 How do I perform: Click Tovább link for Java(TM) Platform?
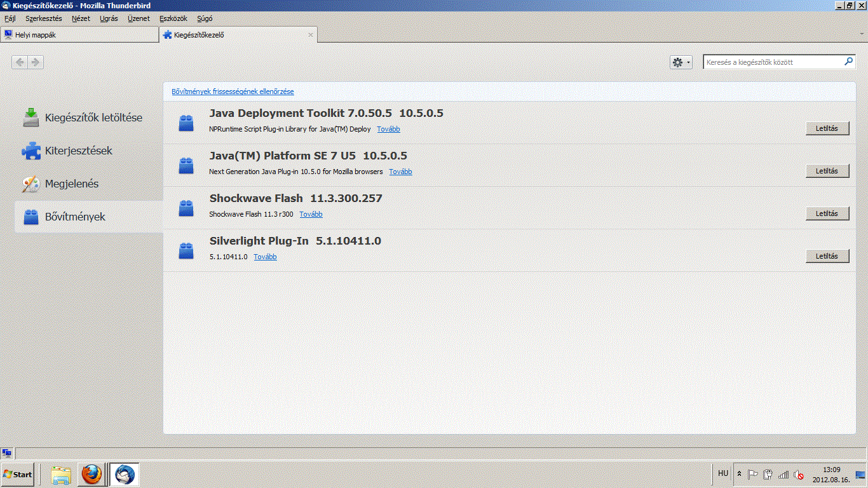point(400,172)
